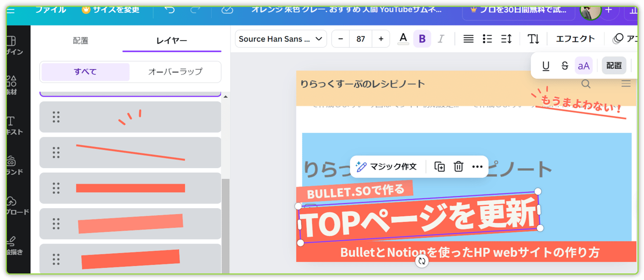Click the plus icon beside the avatar
644x280 pixels.
(x=609, y=10)
